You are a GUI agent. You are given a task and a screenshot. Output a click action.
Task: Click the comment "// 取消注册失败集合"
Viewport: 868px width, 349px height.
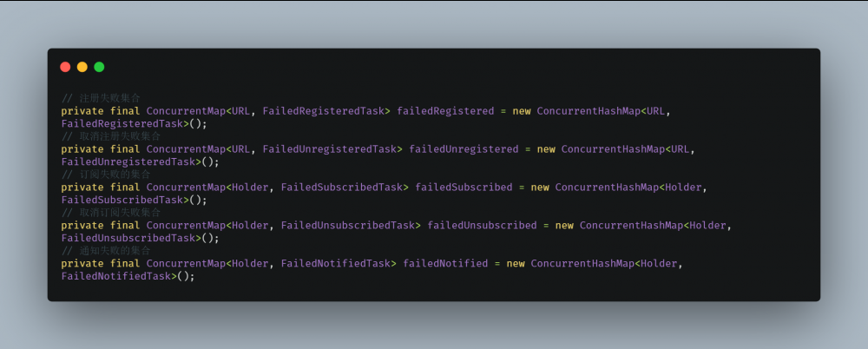110,136
